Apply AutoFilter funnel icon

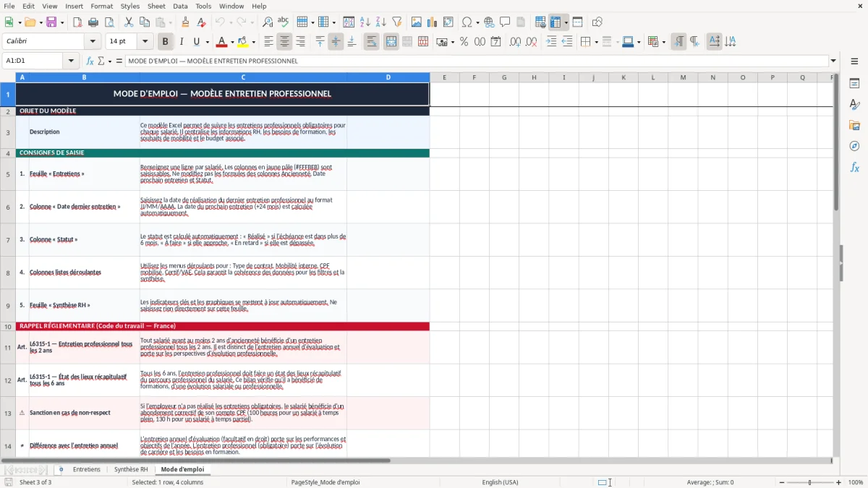[x=396, y=22]
